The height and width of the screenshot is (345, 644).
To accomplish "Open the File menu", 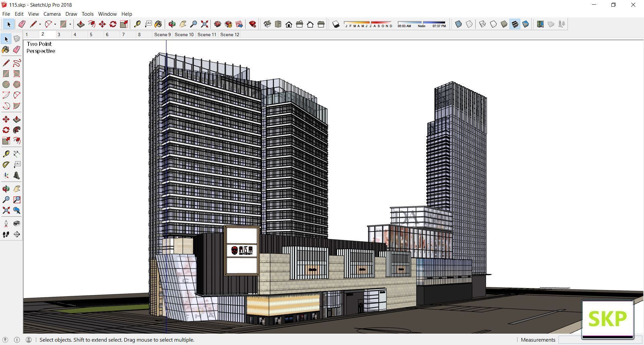I will pos(6,14).
